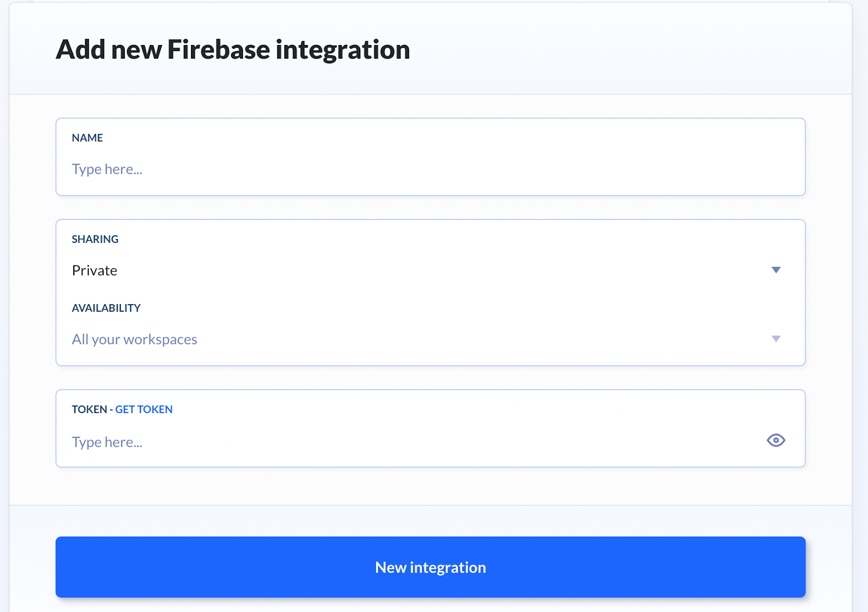Viewport: 868px width, 612px height.
Task: Click Token field area left of eye icon
Action: click(x=434, y=442)
